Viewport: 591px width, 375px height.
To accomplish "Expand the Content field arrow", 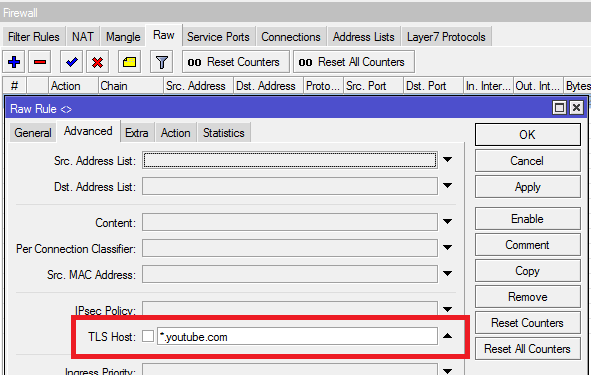I will [447, 222].
